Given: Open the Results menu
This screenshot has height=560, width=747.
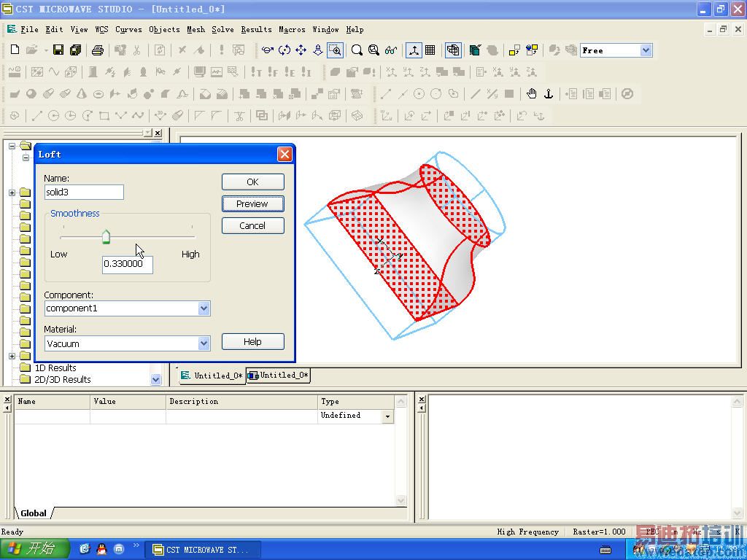Looking at the screenshot, I should (x=256, y=29).
